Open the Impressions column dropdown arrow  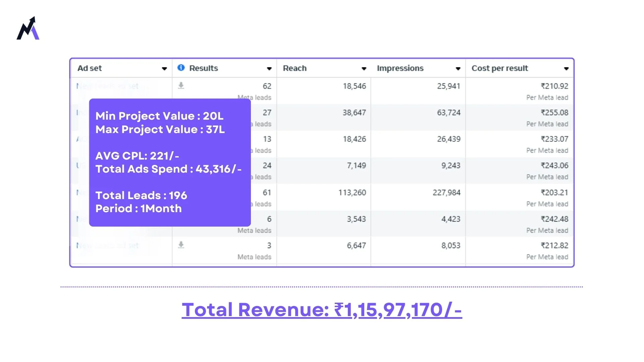458,69
